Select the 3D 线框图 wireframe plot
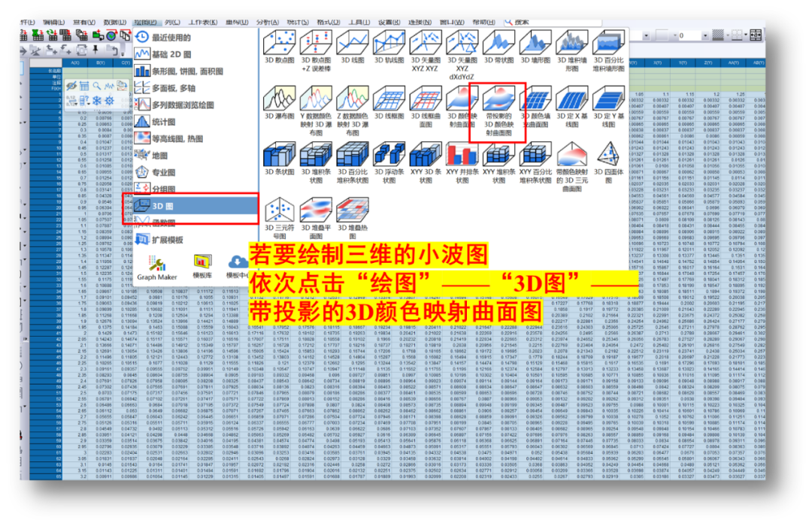Viewport: 812px width, 526px height. 389,104
